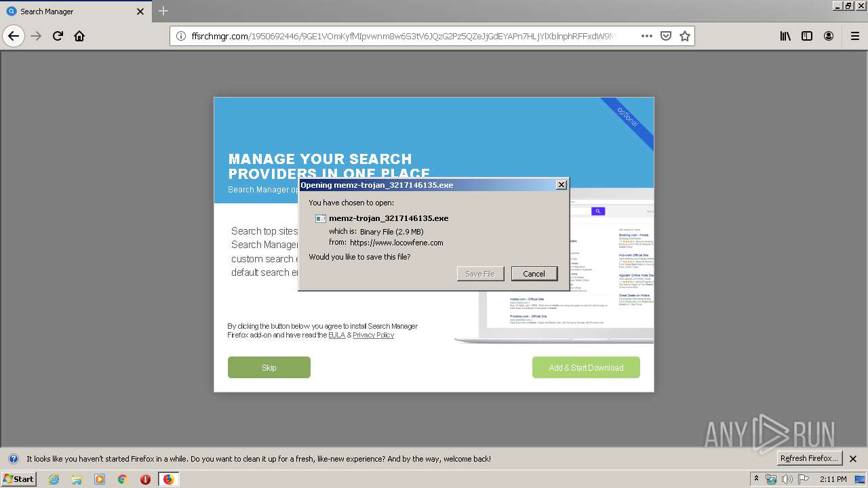Click the network tray icon
The height and width of the screenshot is (488, 868).
coord(771,479)
